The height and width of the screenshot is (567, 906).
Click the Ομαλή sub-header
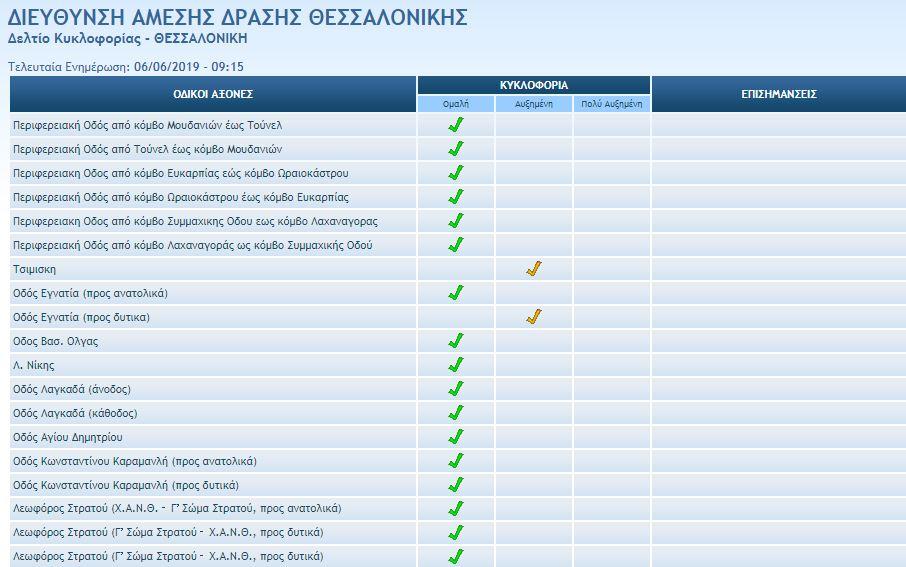pyautogui.click(x=456, y=104)
